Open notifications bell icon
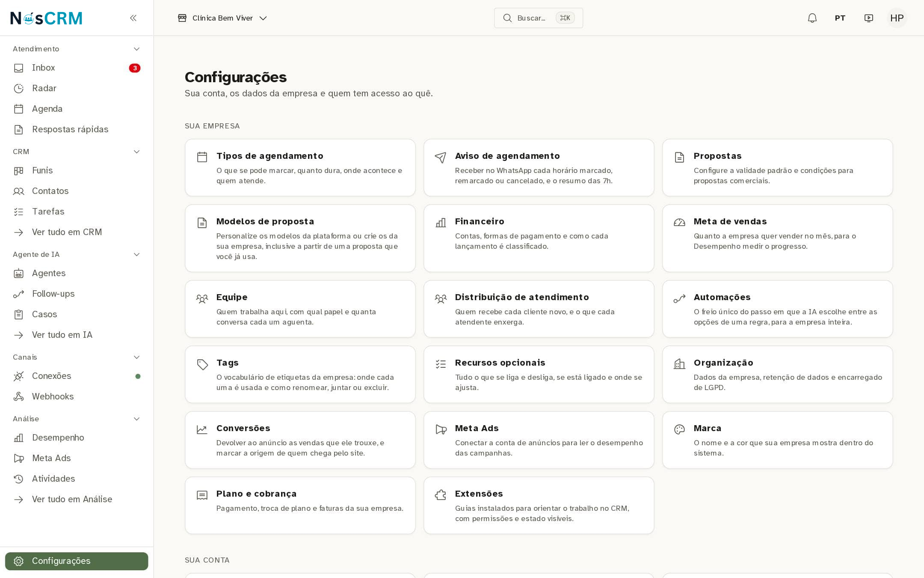 click(812, 18)
